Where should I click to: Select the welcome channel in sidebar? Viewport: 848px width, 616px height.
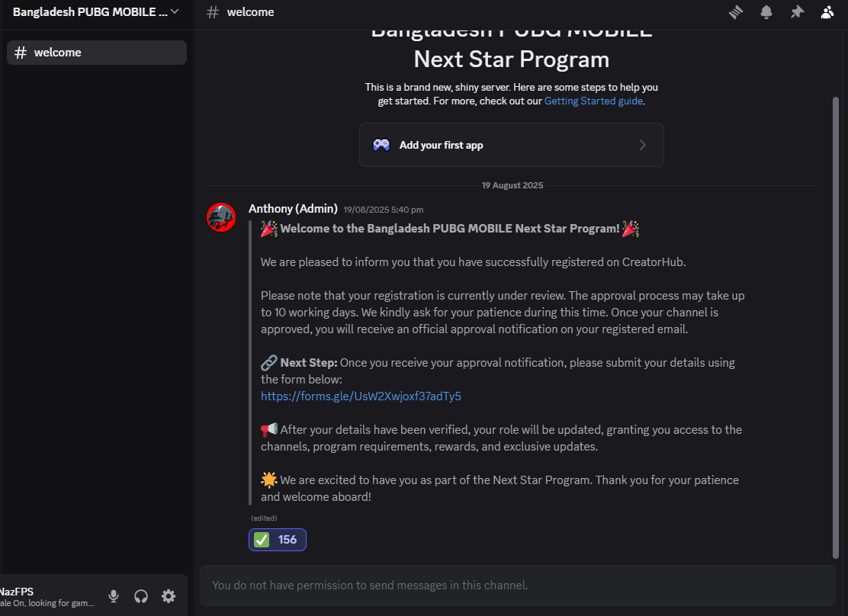pos(96,53)
